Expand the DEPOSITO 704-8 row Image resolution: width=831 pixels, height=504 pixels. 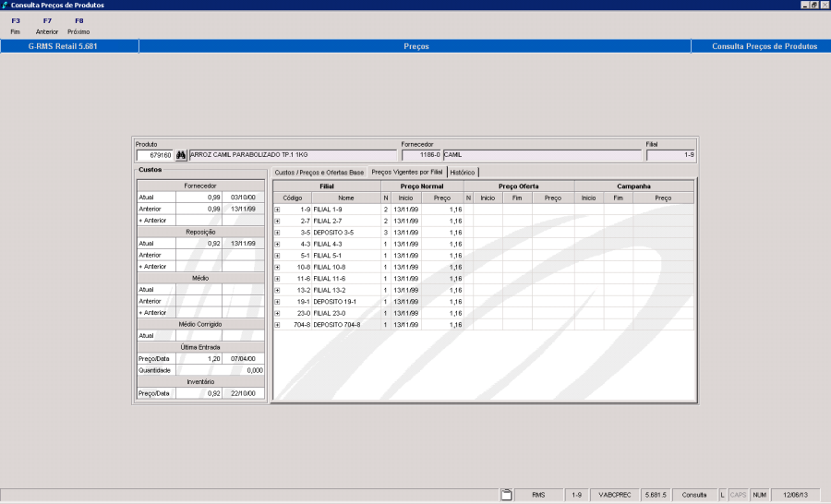coord(277,325)
